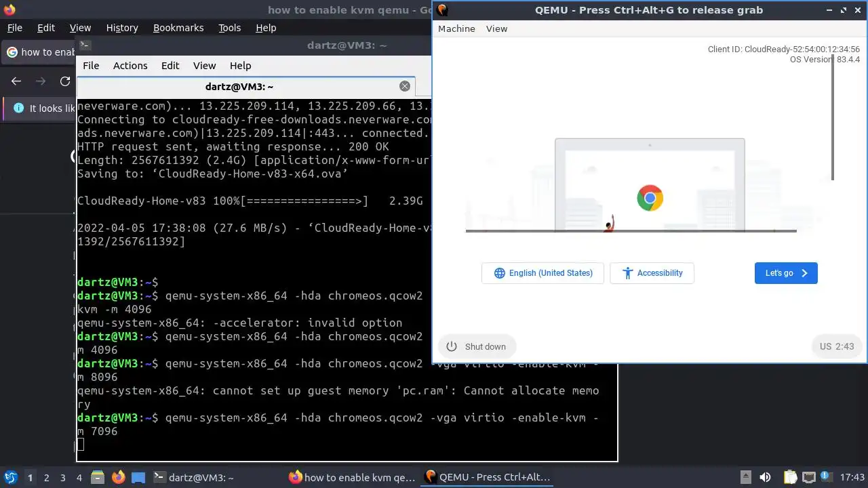Open terminal Actions menu
Screen dimensions: 868x488
coord(130,66)
